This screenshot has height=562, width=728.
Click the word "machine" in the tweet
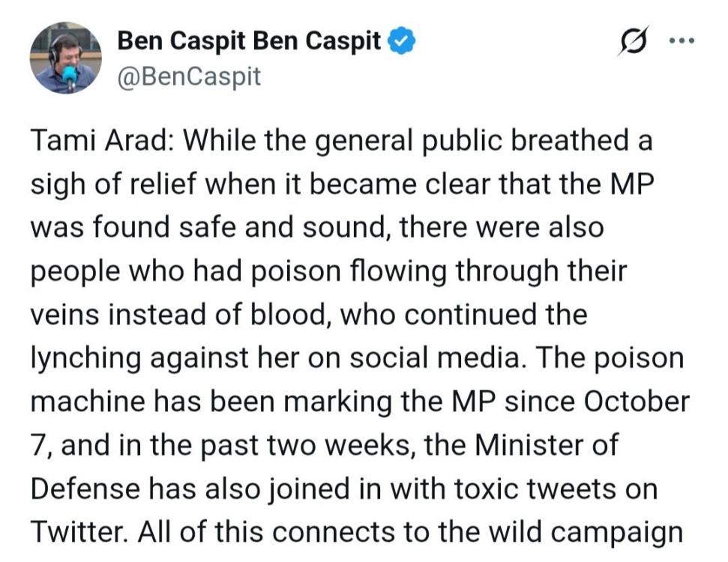click(88, 401)
